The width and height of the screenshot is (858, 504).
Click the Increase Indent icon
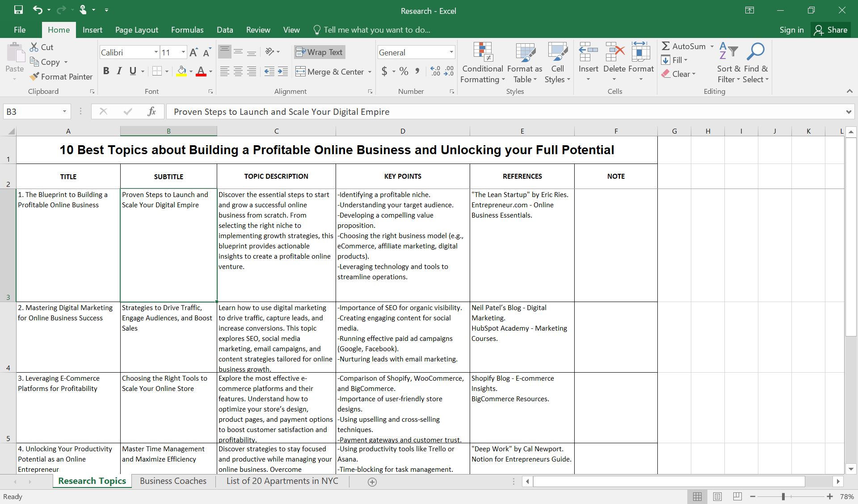(283, 71)
